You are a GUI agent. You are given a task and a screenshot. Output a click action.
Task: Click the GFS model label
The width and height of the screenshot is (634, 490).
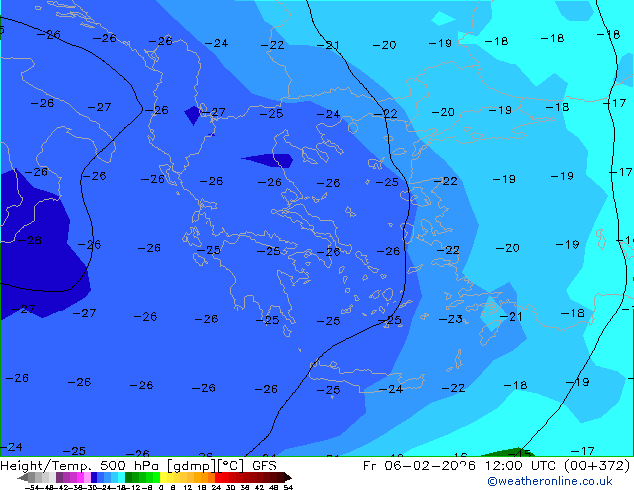[264, 466]
